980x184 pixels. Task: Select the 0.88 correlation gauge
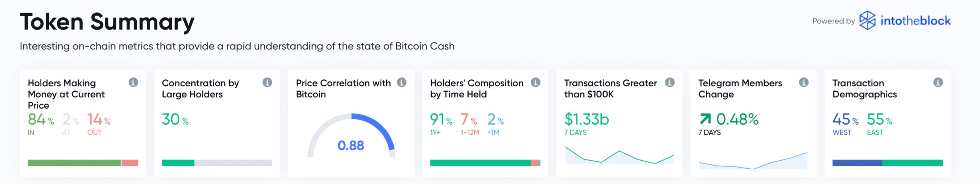point(351,136)
